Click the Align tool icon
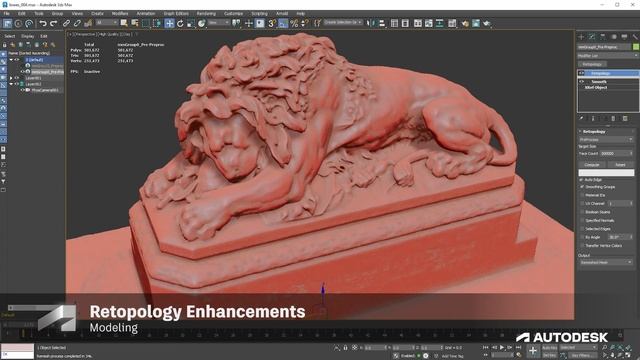The height and width of the screenshot is (360, 640). 382,24
